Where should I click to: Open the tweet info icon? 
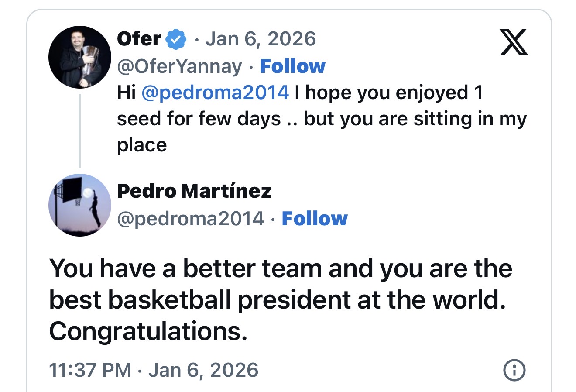pos(514,370)
